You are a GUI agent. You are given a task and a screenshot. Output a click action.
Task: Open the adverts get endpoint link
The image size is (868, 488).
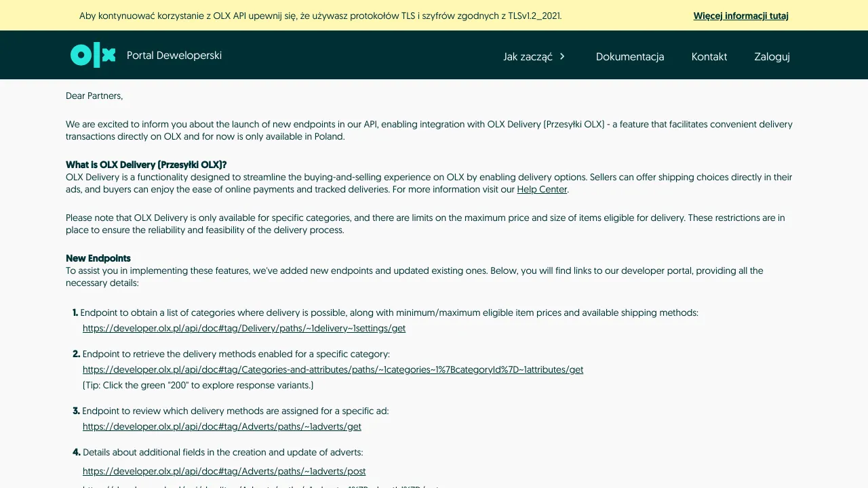[x=222, y=426]
